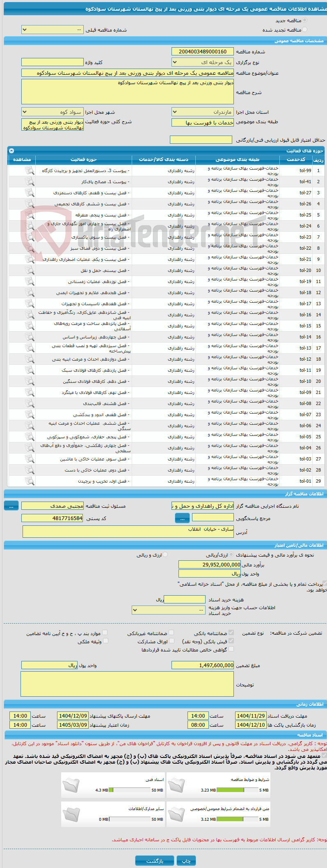This screenshot has height=868, width=327.
Task: Open the view icon for row tol-41
Action: pos(30,182)
